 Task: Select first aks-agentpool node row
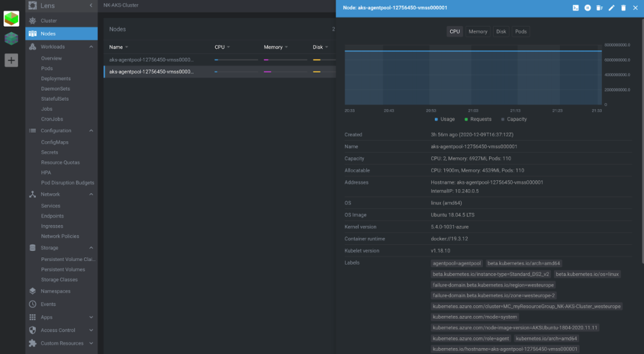tap(219, 60)
